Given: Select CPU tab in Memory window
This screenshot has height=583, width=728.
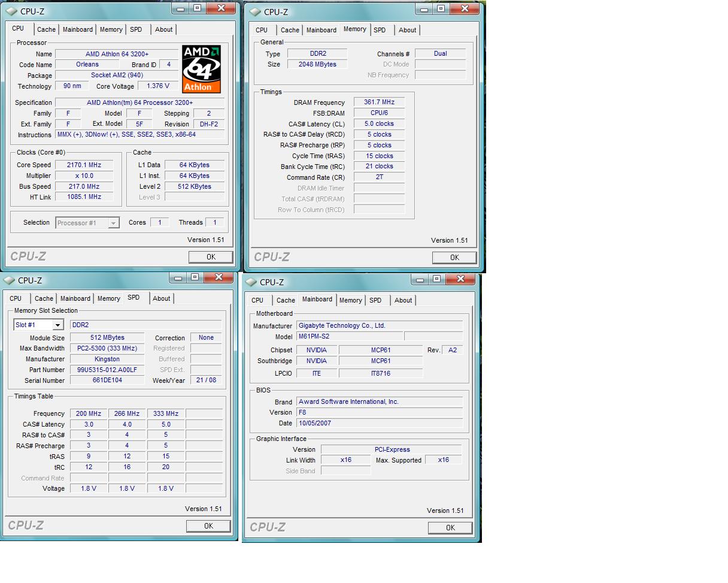Looking at the screenshot, I should 262,30.
